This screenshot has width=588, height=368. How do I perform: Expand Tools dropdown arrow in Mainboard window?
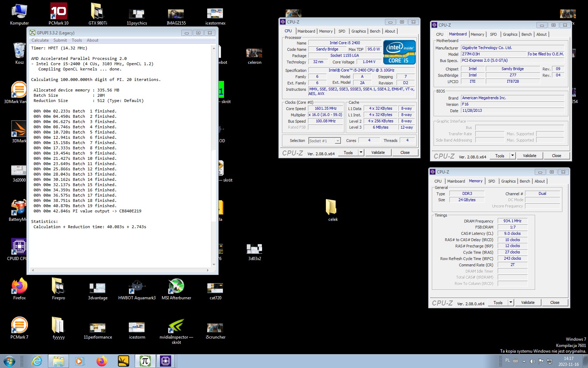(x=512, y=156)
